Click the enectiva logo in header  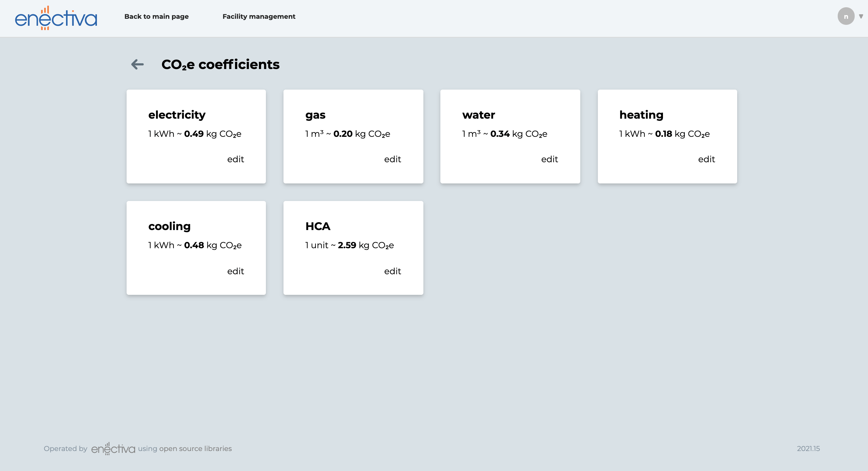(56, 18)
